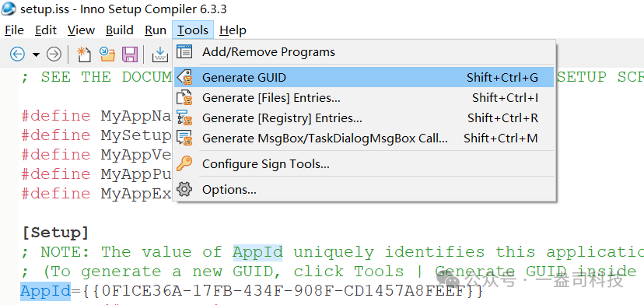
Task: Click the '#define MyAppVe' line
Action: coord(96,155)
